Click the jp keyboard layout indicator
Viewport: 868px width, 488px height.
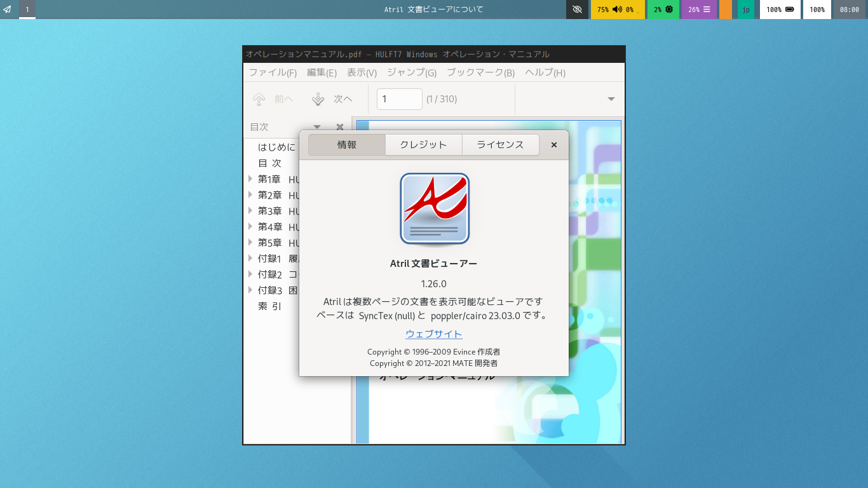pyautogui.click(x=746, y=10)
